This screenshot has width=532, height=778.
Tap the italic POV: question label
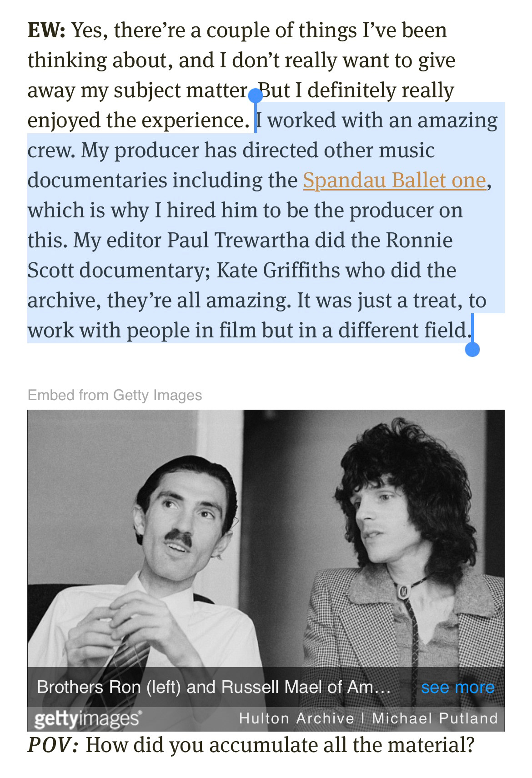point(53,745)
